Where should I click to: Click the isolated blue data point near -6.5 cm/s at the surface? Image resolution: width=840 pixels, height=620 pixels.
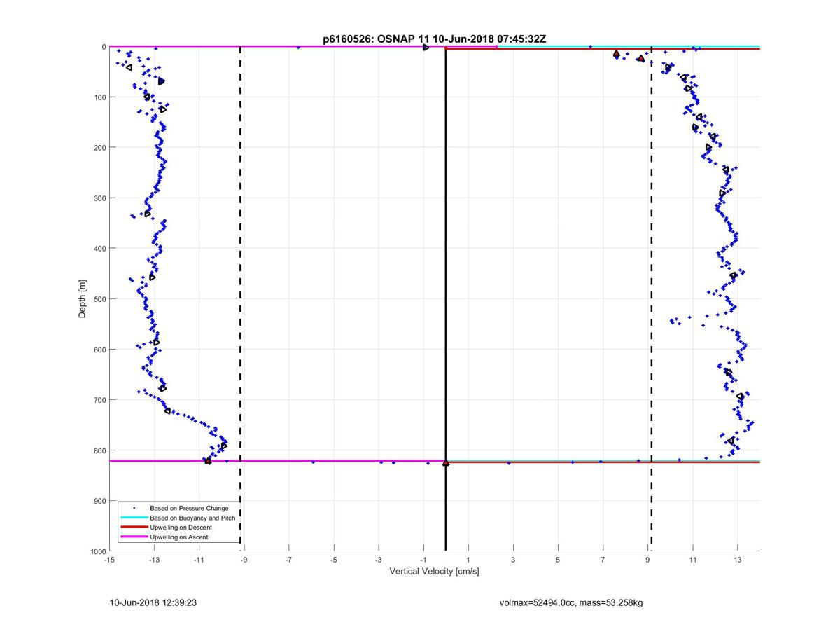pyautogui.click(x=298, y=47)
